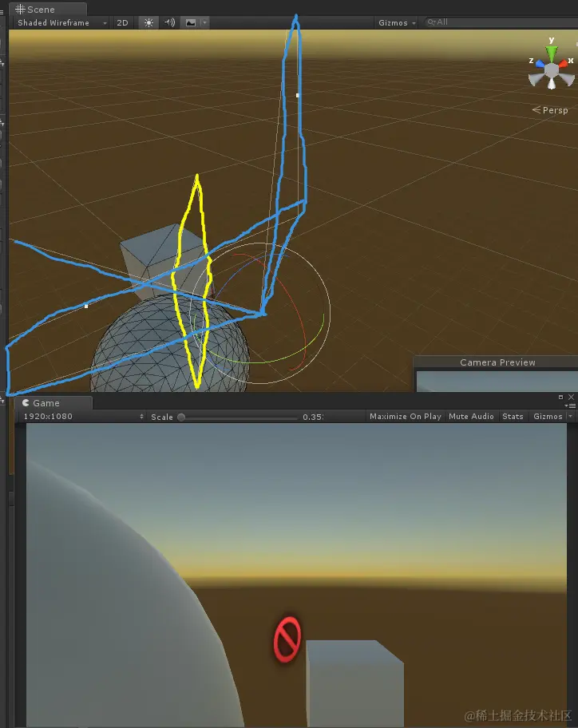The image size is (578, 728).
Task: Toggle the Persp projection label
Action: [x=550, y=110]
